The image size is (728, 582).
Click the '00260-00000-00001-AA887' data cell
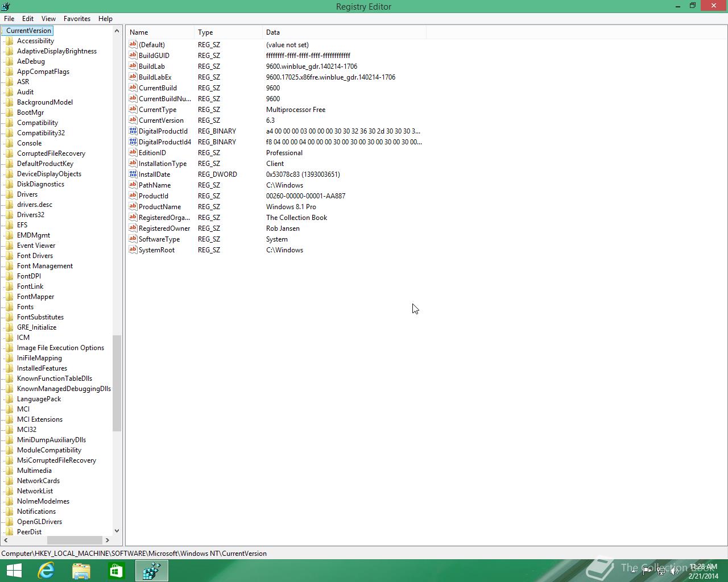click(305, 196)
